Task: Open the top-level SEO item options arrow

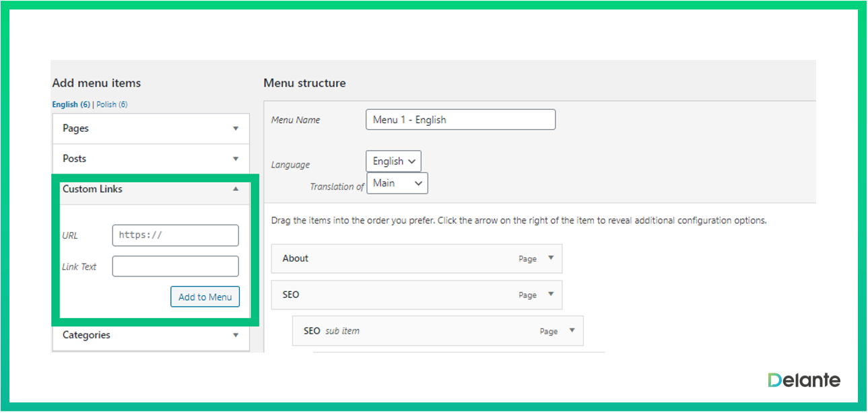Action: coord(550,295)
